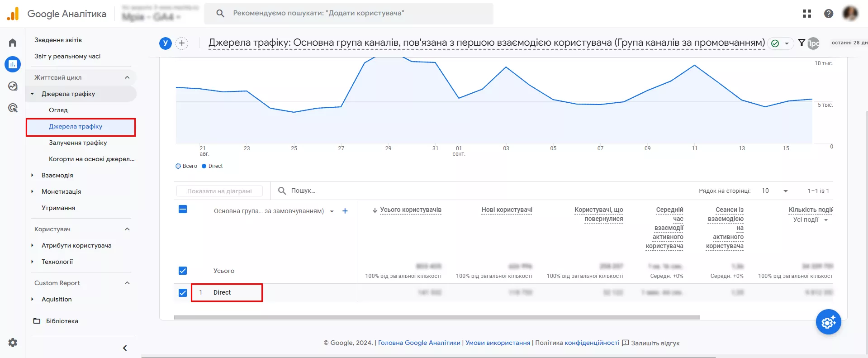
Task: Open the Google Analytics home icon
Action: [13, 43]
